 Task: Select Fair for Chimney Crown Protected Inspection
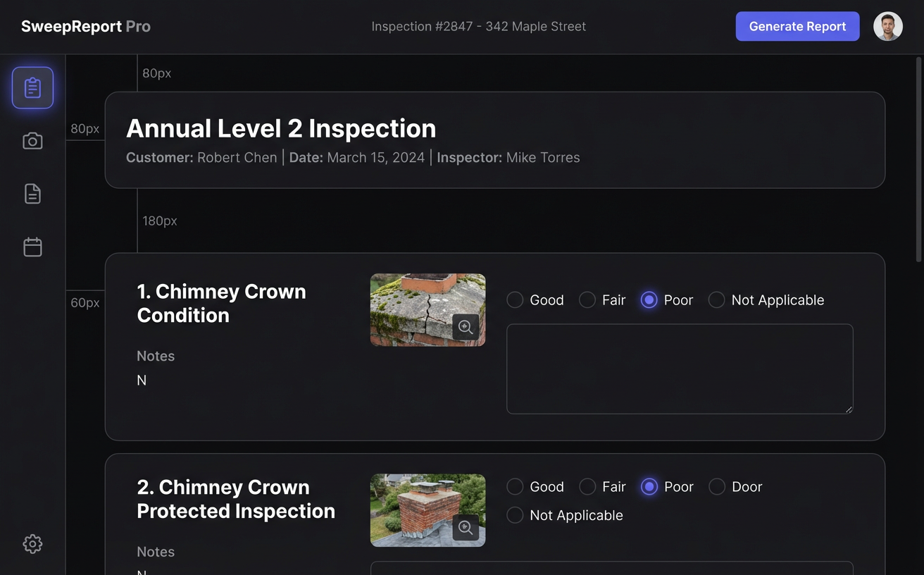point(587,486)
